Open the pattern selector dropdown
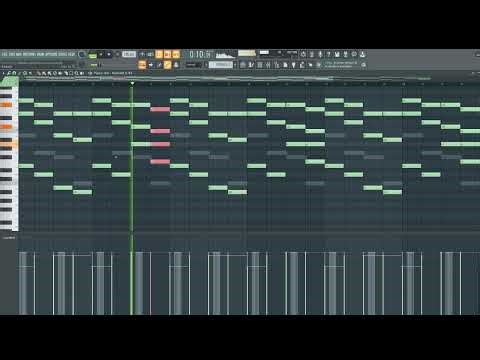The width and height of the screenshot is (480, 360). (221, 65)
